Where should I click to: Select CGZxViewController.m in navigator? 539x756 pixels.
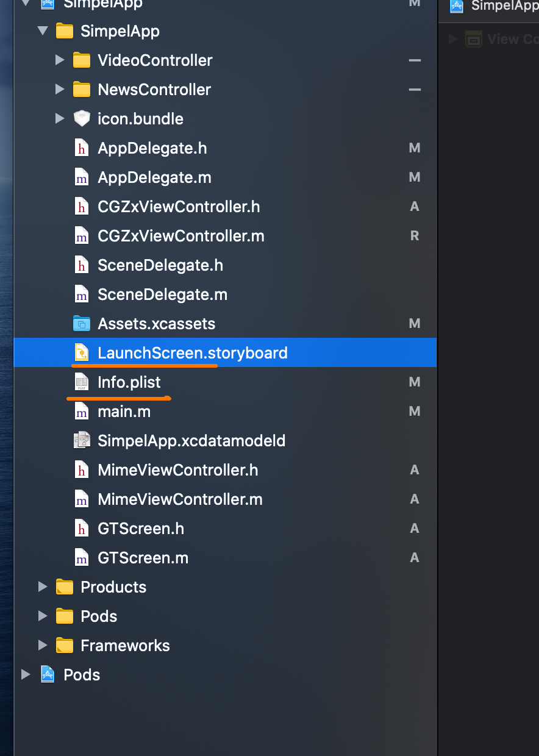point(180,236)
